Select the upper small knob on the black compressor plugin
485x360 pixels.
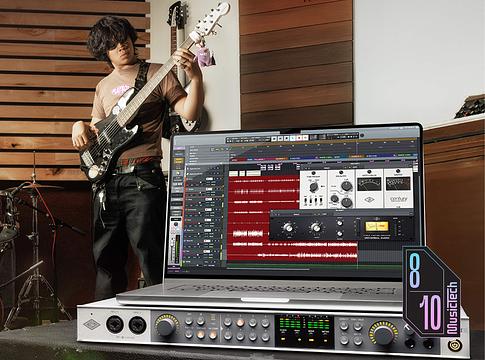pyautogui.click(x=340, y=223)
